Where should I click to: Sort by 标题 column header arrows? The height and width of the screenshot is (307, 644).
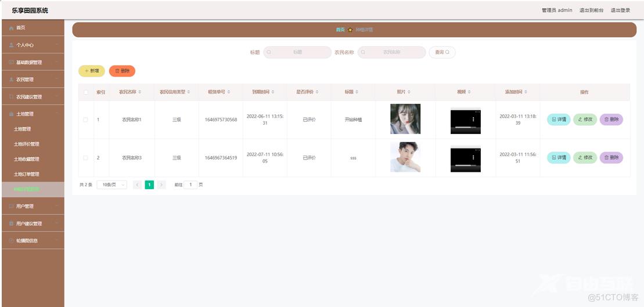(357, 92)
